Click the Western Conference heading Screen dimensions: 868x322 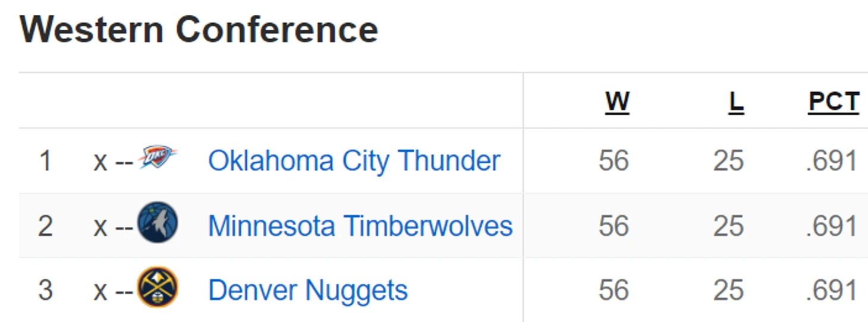[199, 29]
